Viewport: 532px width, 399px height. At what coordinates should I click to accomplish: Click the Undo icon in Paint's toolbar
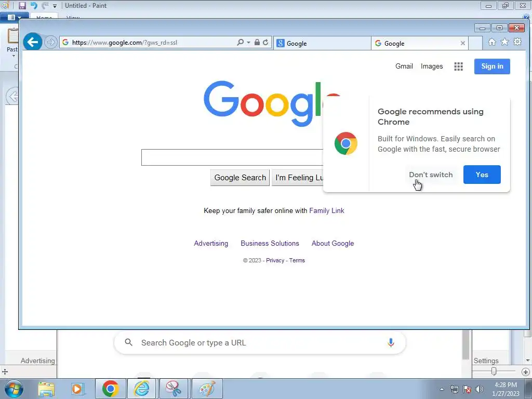pyautogui.click(x=34, y=5)
